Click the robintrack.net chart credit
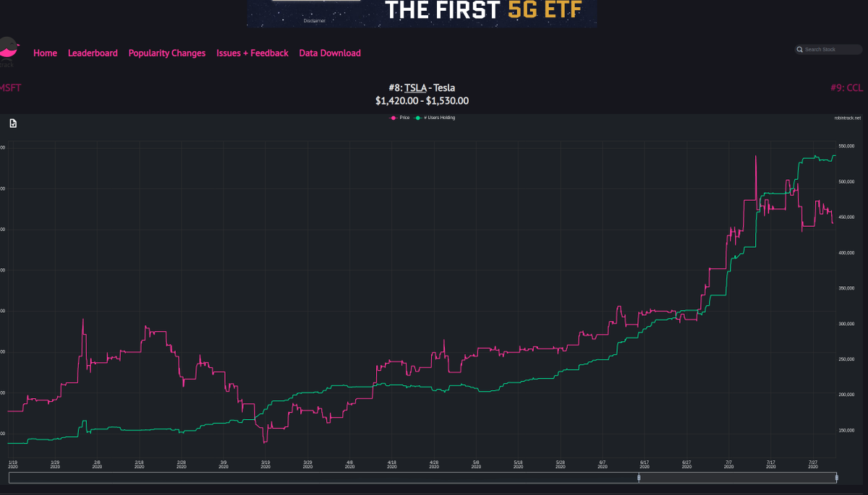 click(848, 118)
